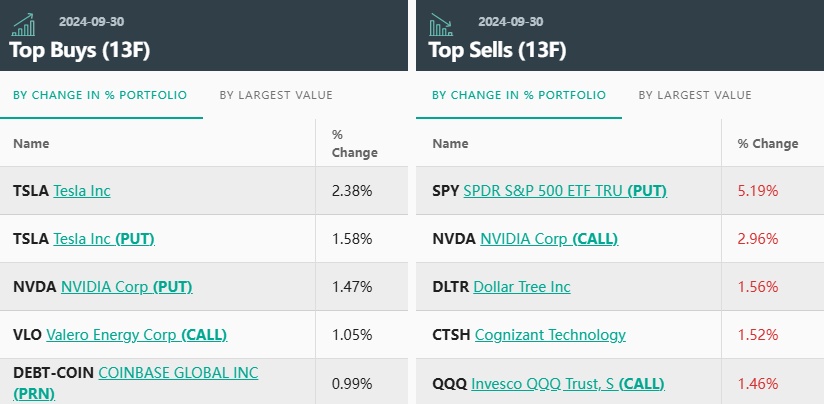Open SPDR S&P 500 ETF (PUT) link
The height and width of the screenshot is (404, 824).
(x=565, y=190)
